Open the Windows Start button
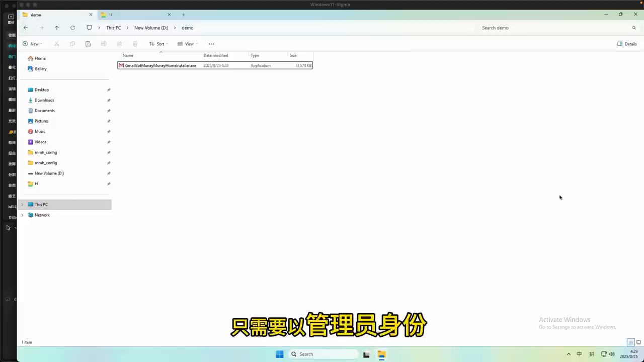The width and height of the screenshot is (644, 362). [x=280, y=354]
